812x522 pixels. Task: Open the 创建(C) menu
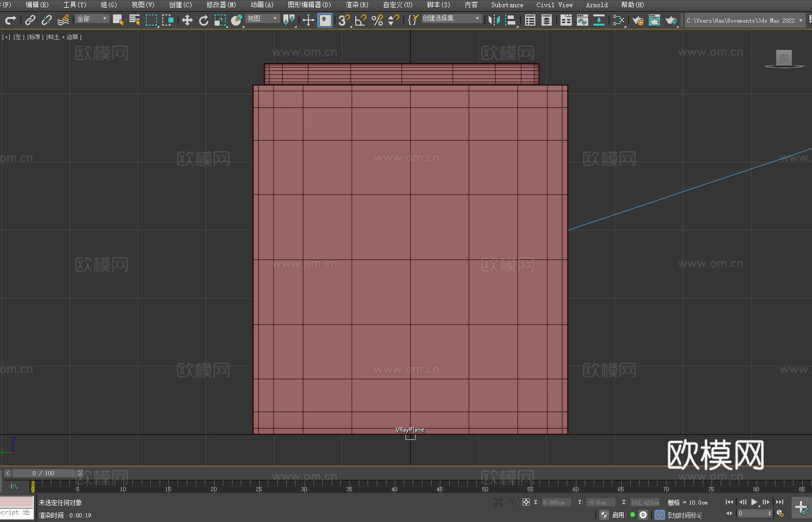point(181,5)
